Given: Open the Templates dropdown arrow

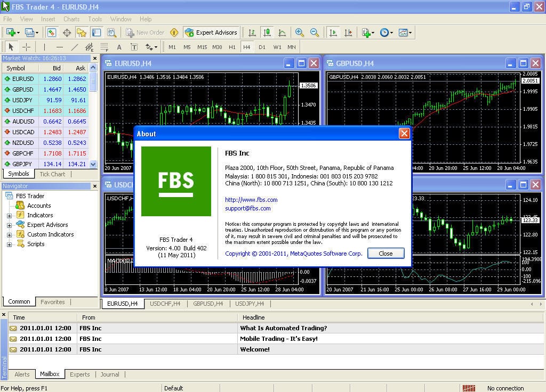Looking at the screenshot, I should pyautogui.click(x=410, y=32).
